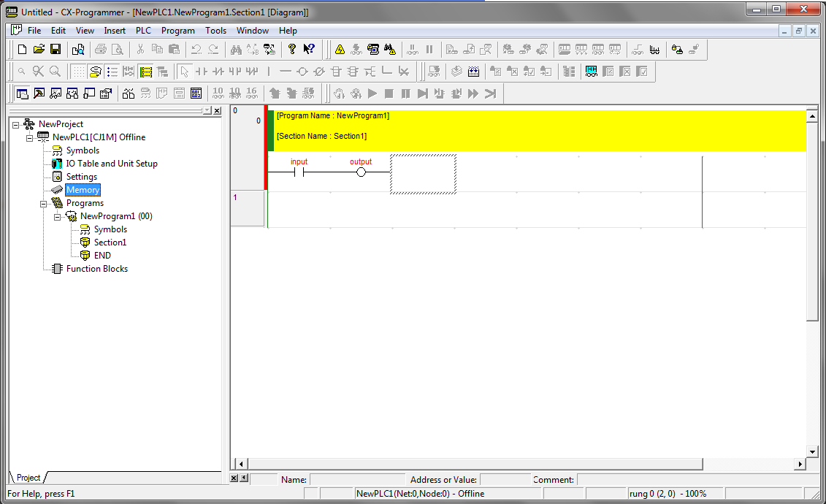Viewport: 826px width, 504px height.
Task: Open the project pane dropdown arrow
Action: coord(207,110)
